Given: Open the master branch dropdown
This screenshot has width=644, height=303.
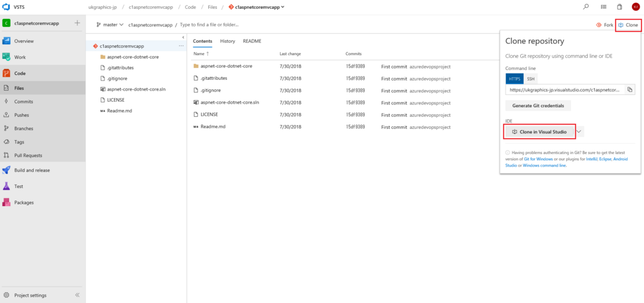Looking at the screenshot, I should (x=110, y=25).
